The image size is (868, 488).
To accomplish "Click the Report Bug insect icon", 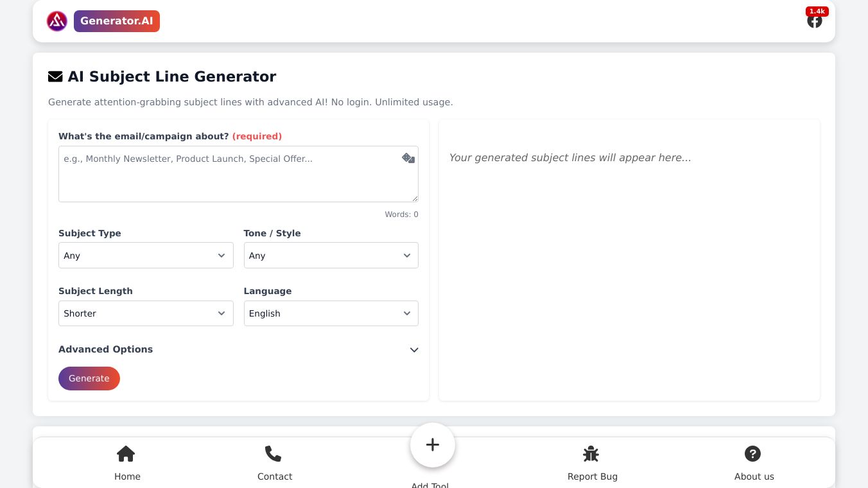I will (x=591, y=454).
